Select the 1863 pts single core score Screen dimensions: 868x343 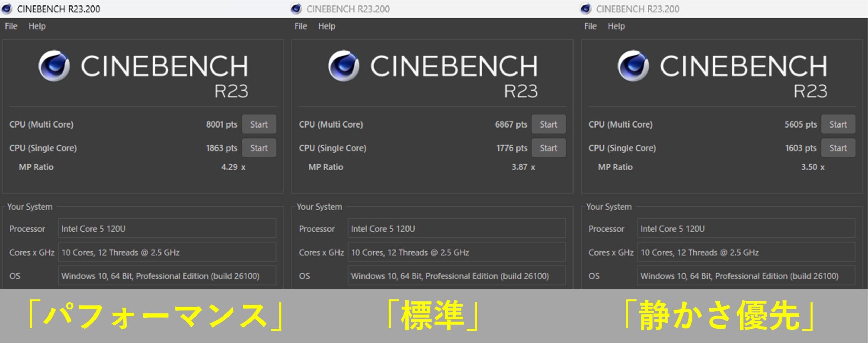point(222,148)
